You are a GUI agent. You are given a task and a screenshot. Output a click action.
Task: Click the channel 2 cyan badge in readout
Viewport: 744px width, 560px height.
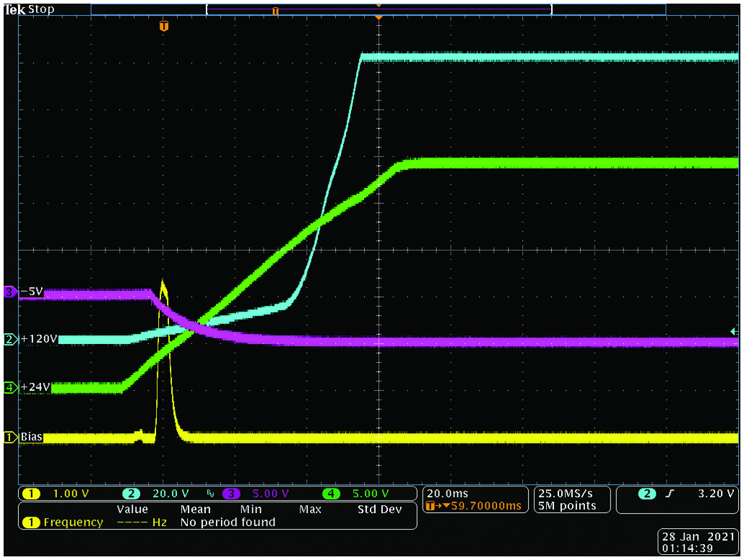tap(131, 494)
